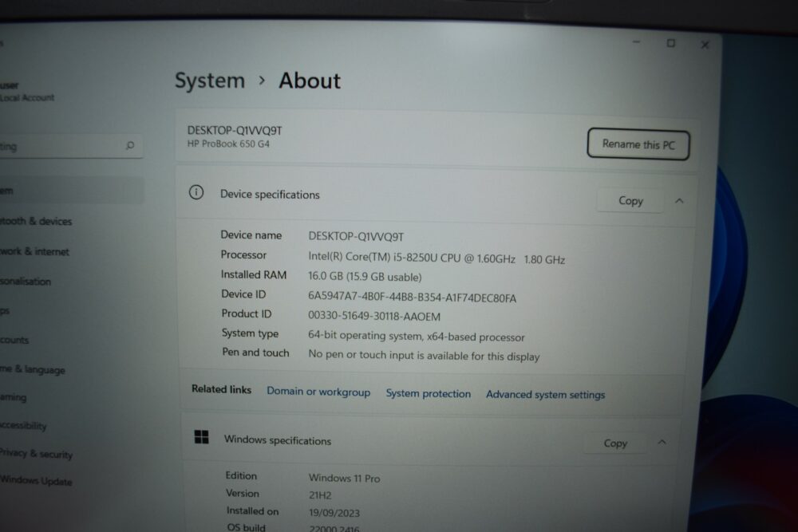Select the System sidebar item
798x532 pixels.
[71, 191]
